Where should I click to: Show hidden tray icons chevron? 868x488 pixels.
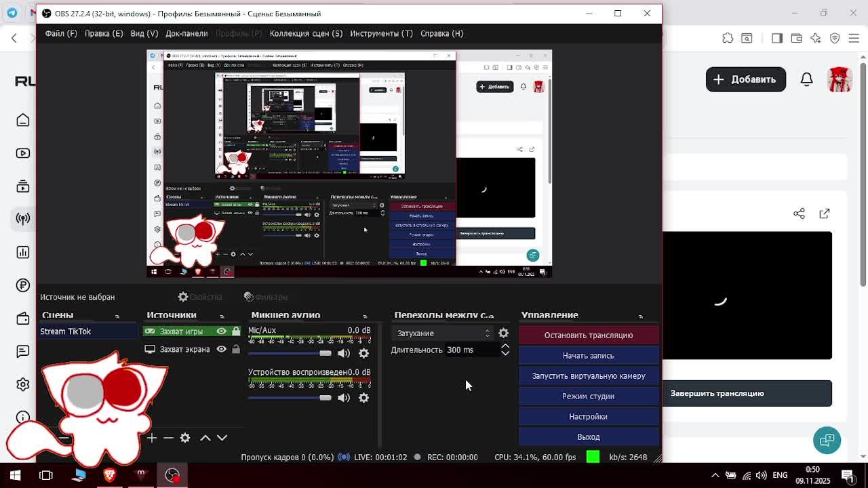click(x=714, y=475)
